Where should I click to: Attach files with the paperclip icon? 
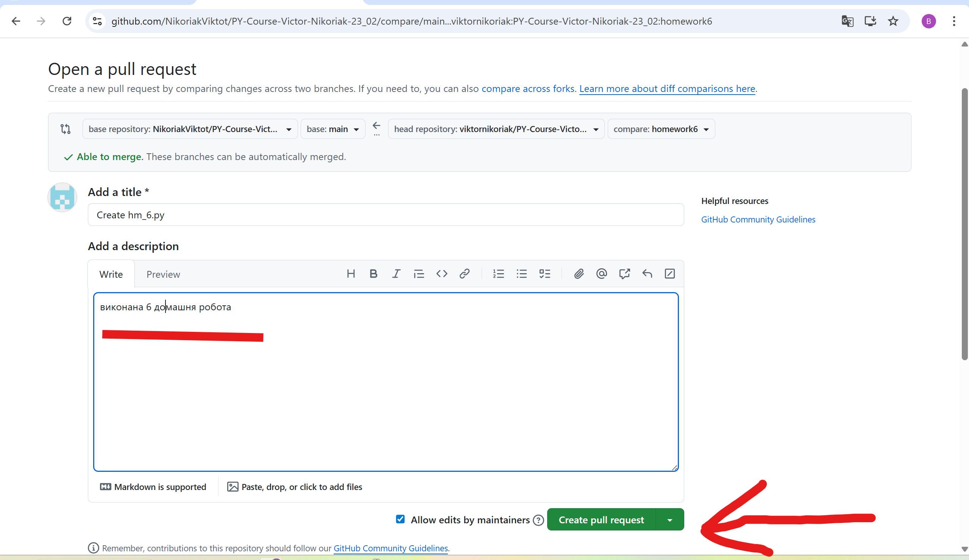579,274
